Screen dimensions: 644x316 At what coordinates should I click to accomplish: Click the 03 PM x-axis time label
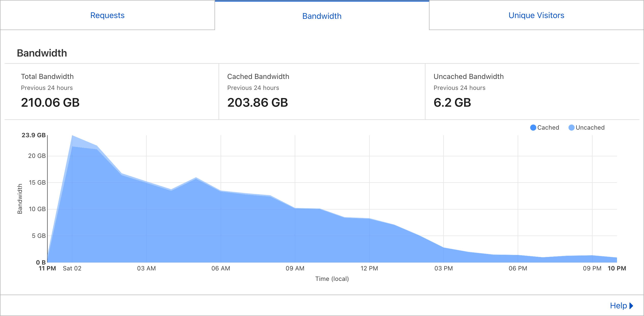(x=444, y=268)
